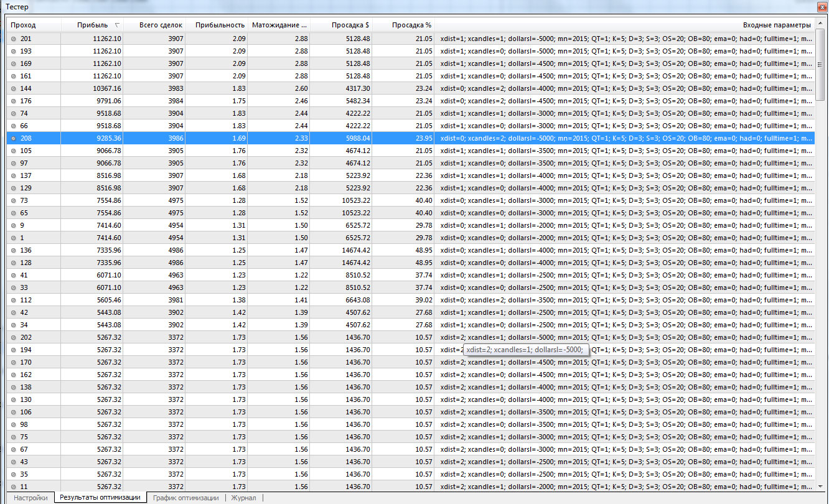
Task: Sort by the Проход column header
Action: point(34,25)
